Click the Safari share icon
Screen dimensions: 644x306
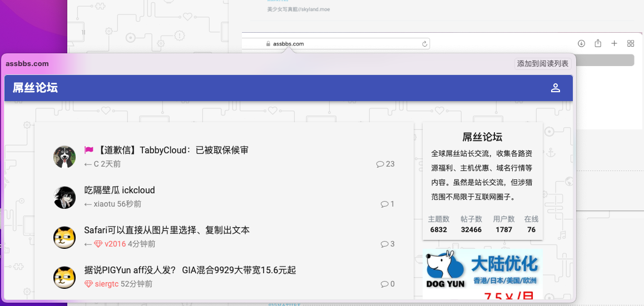598,43
